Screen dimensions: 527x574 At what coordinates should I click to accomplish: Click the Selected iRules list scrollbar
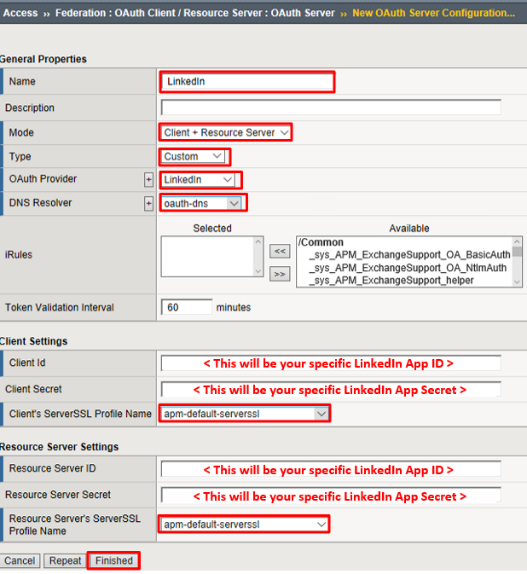(258, 256)
